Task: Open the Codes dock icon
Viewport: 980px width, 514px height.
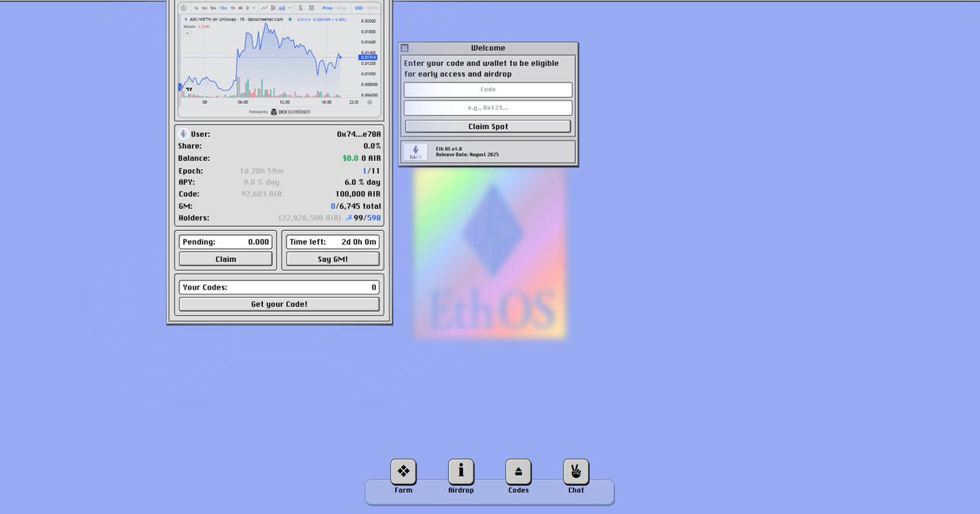Action: 519,470
